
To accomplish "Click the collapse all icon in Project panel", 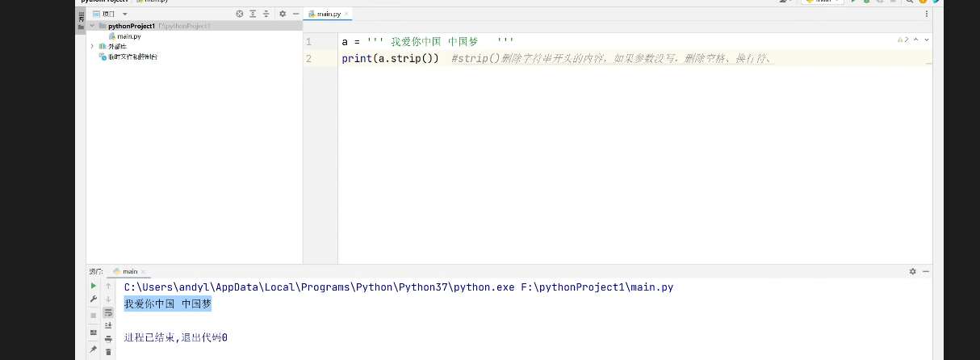I will (266, 14).
